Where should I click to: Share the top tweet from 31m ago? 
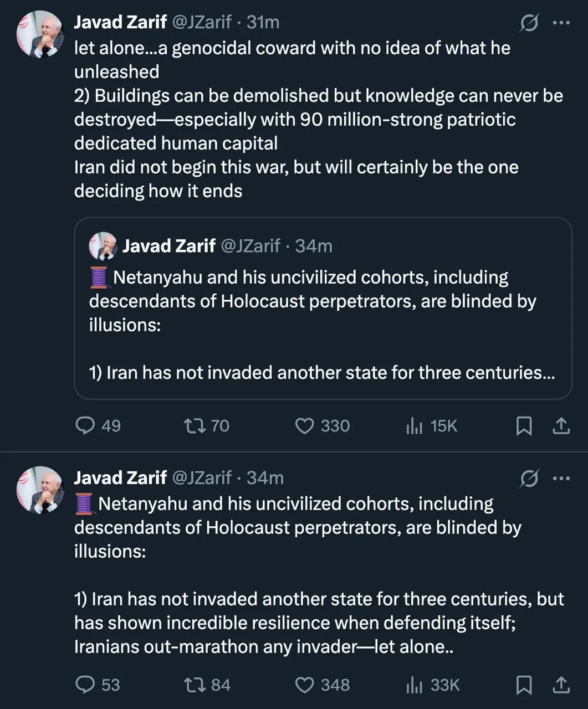[x=561, y=425]
